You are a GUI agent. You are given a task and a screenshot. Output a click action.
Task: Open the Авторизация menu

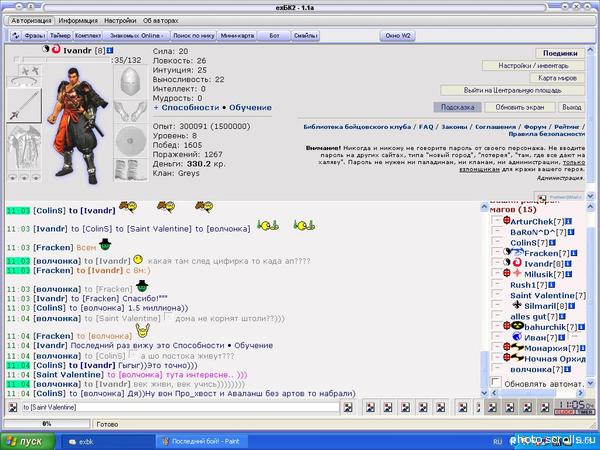(x=31, y=21)
